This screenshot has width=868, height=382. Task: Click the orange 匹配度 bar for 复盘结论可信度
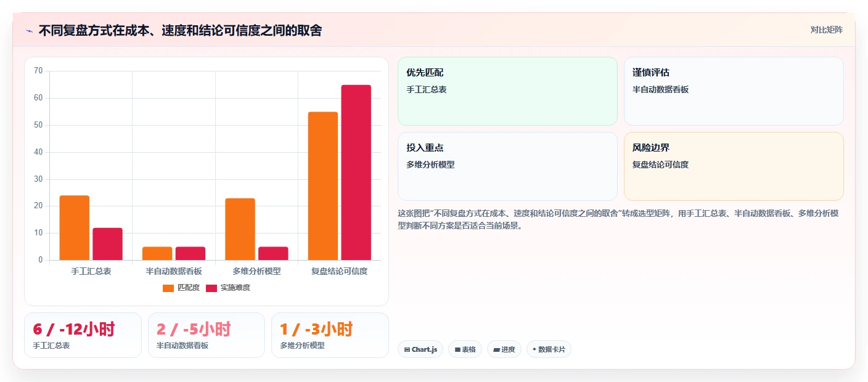[x=323, y=186]
